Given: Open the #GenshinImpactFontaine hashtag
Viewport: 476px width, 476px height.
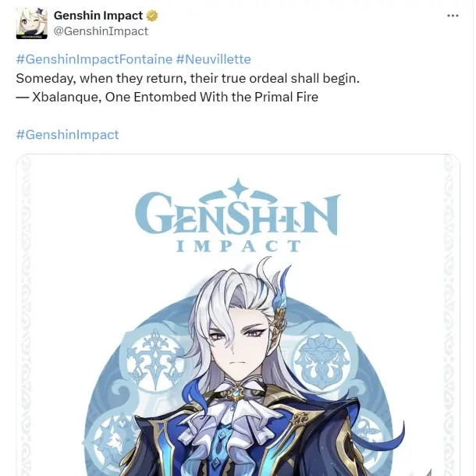Looking at the screenshot, I should point(94,59).
